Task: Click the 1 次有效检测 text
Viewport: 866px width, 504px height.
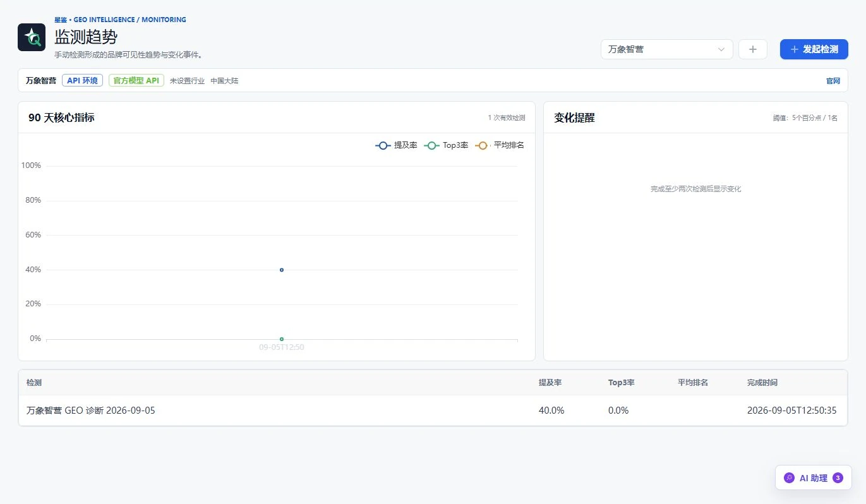Action: [x=506, y=117]
